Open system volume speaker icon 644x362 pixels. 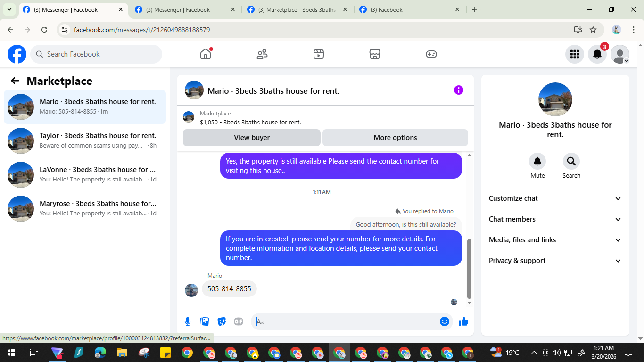tap(556, 353)
